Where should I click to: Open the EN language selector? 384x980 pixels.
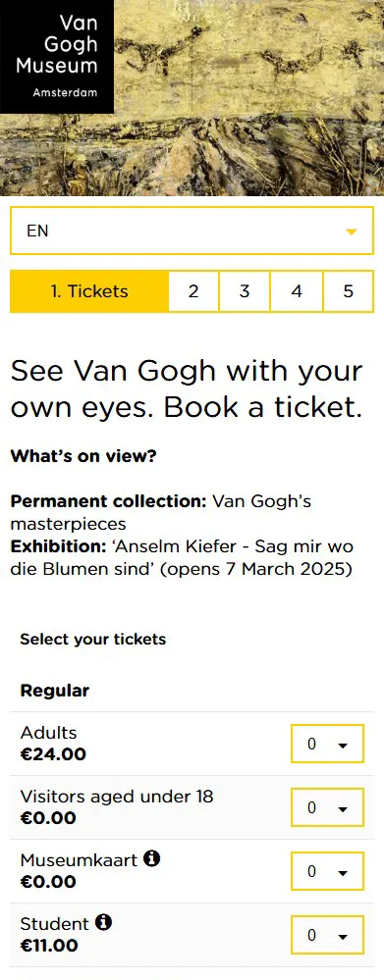tap(192, 232)
